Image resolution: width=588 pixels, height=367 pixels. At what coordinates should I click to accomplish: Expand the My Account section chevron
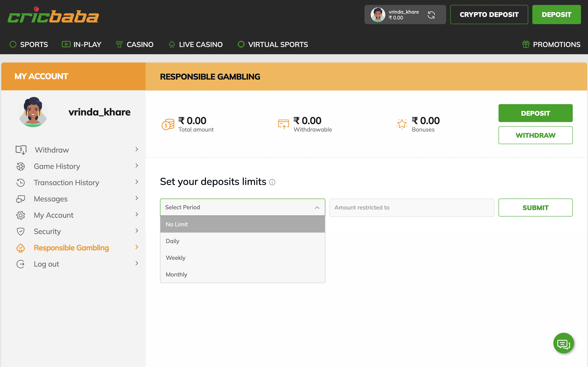pos(137,215)
